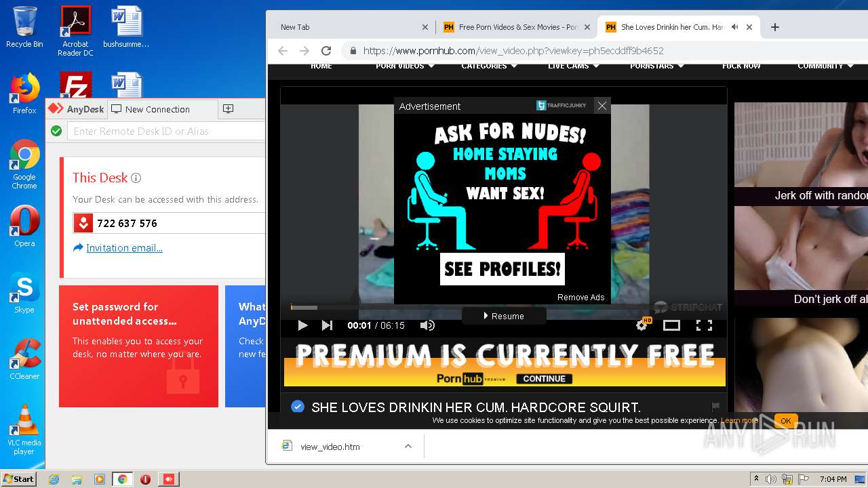This screenshot has height=488, width=868.
Task: Expand the COMMUNITY navigation dropdown
Action: point(825,66)
